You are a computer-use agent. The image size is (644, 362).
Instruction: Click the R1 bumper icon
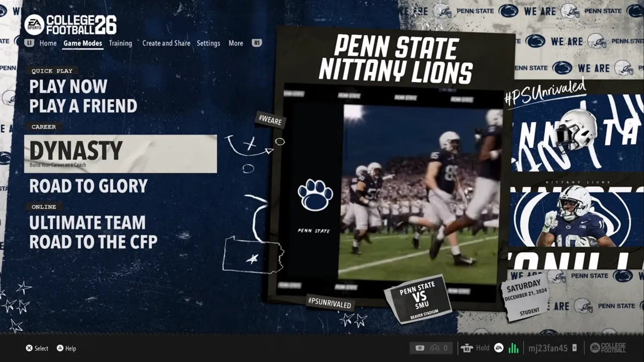click(256, 43)
